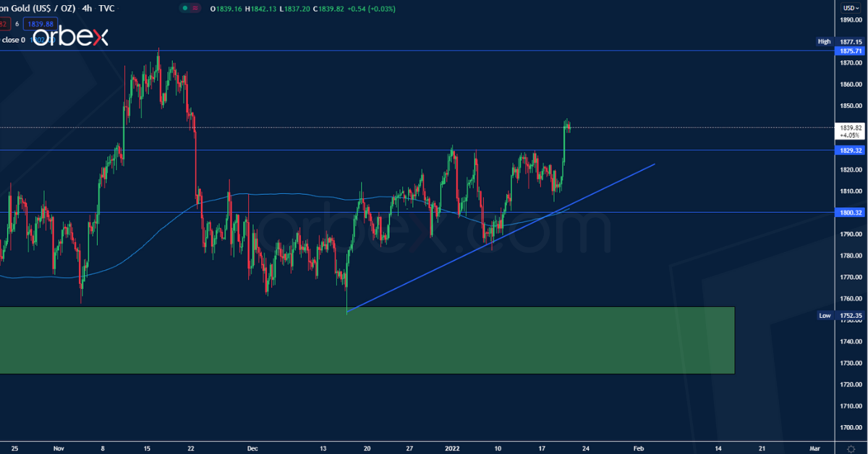Click the 'Feb' date on time axis
868x454 pixels.
(x=639, y=448)
